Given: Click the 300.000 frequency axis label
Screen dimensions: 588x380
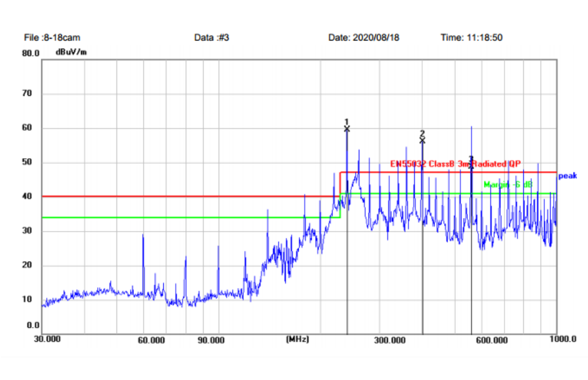Looking at the screenshot, I should click(390, 340).
